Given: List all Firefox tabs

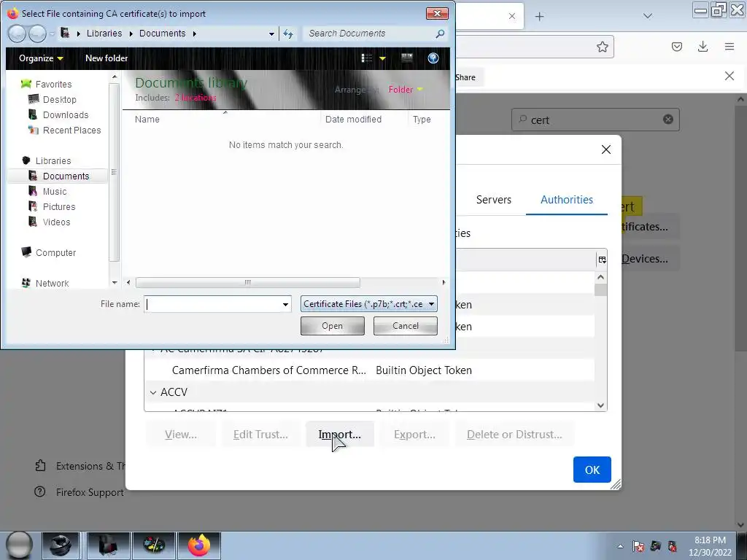Looking at the screenshot, I should pos(648,16).
